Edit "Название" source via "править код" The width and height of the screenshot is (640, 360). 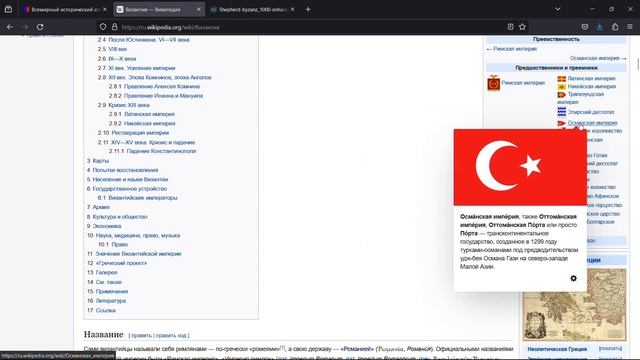click(171, 336)
